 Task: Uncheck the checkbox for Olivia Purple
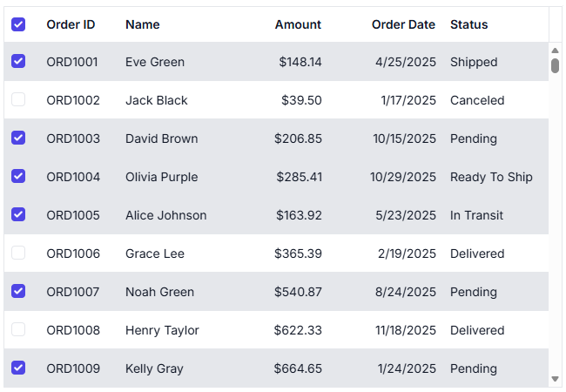pyautogui.click(x=18, y=177)
